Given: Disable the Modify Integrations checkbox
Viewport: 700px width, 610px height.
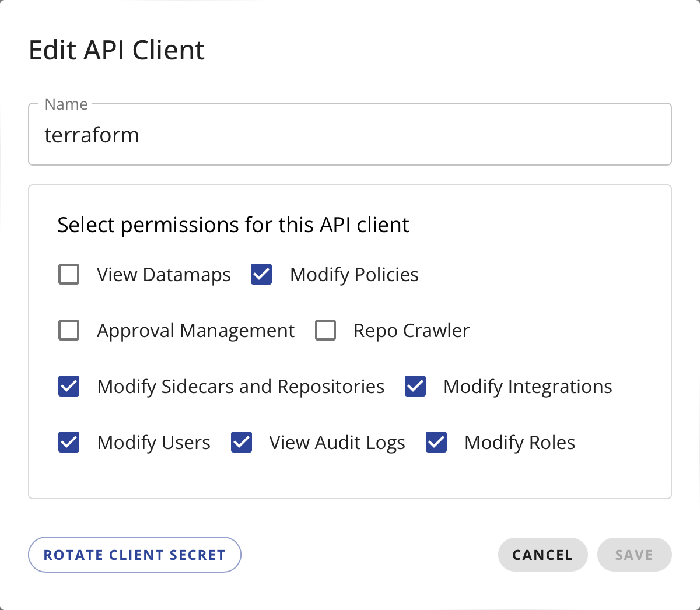Looking at the screenshot, I should pos(415,386).
